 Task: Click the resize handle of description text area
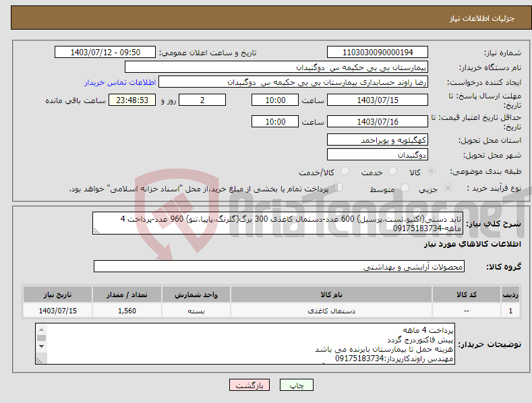coord(96,230)
